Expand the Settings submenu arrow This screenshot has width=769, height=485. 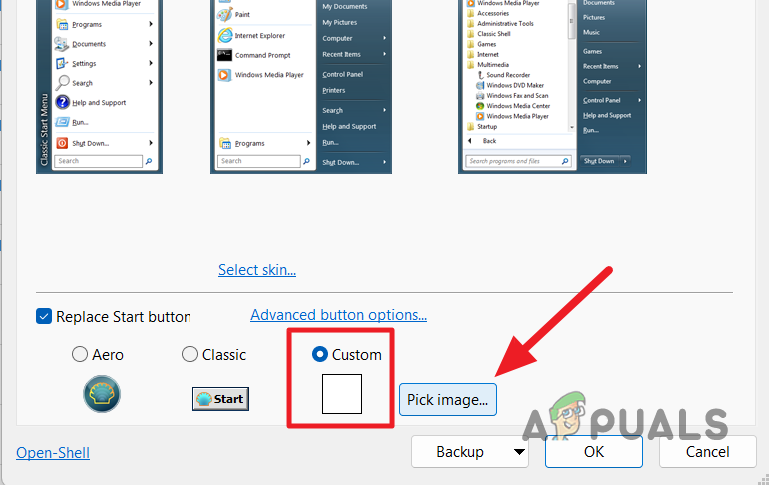point(151,63)
